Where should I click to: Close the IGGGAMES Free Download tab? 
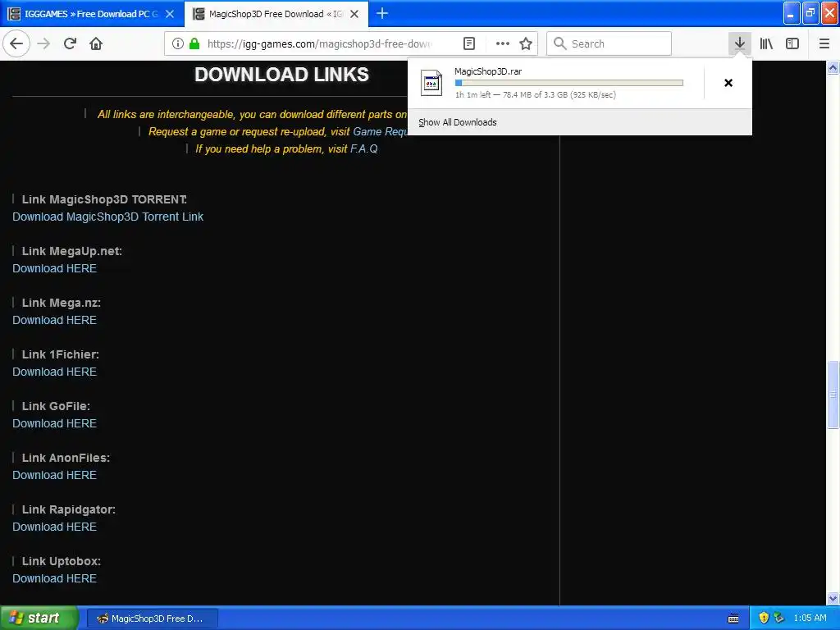click(170, 14)
